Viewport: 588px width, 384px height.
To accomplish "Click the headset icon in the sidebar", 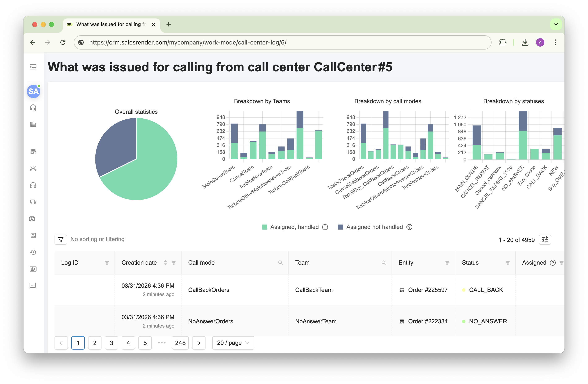I will pos(33,108).
